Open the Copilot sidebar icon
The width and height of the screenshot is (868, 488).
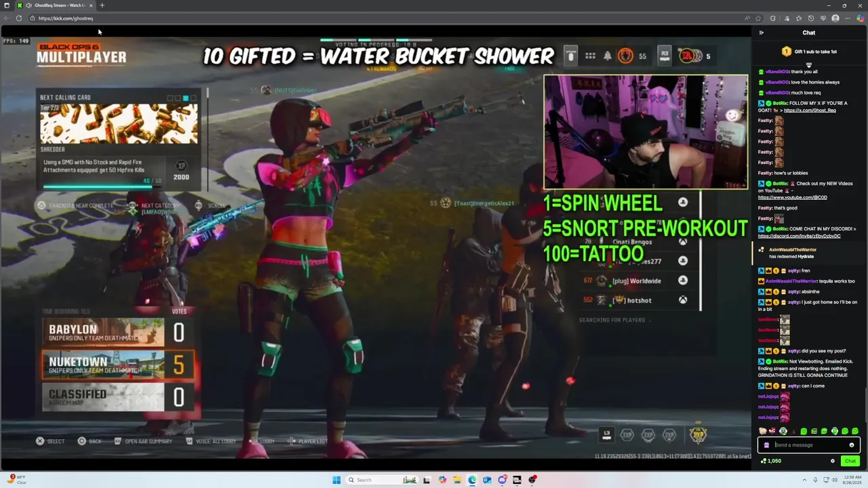pos(861,18)
